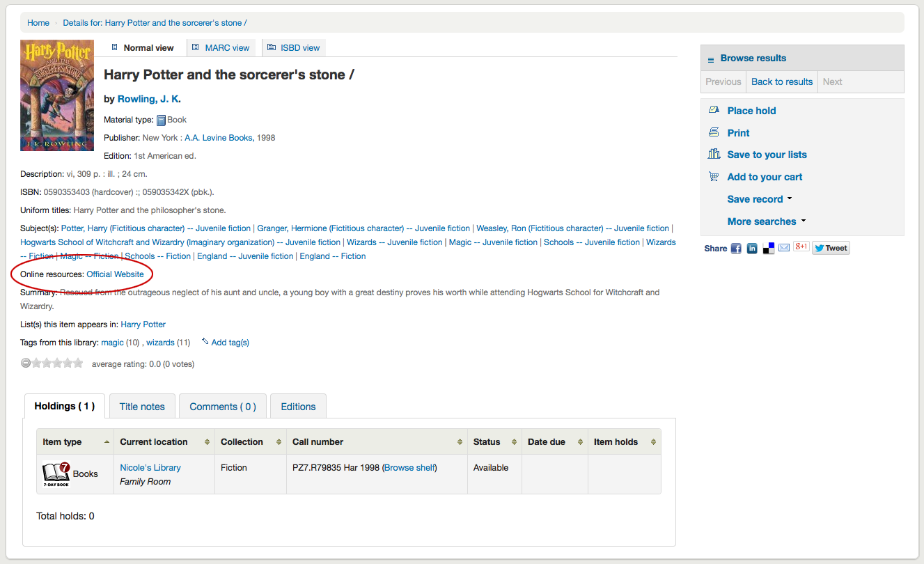
Task: Click the Add to your cart icon
Action: (714, 177)
